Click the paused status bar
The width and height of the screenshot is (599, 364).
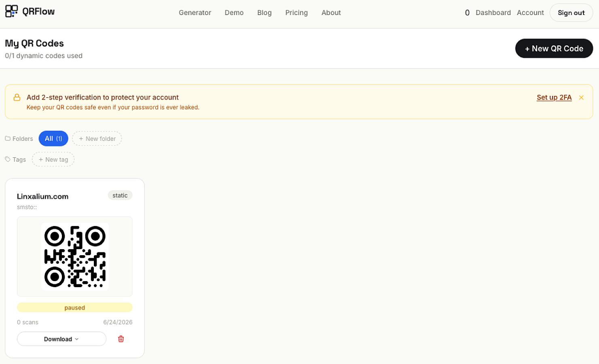pos(75,307)
